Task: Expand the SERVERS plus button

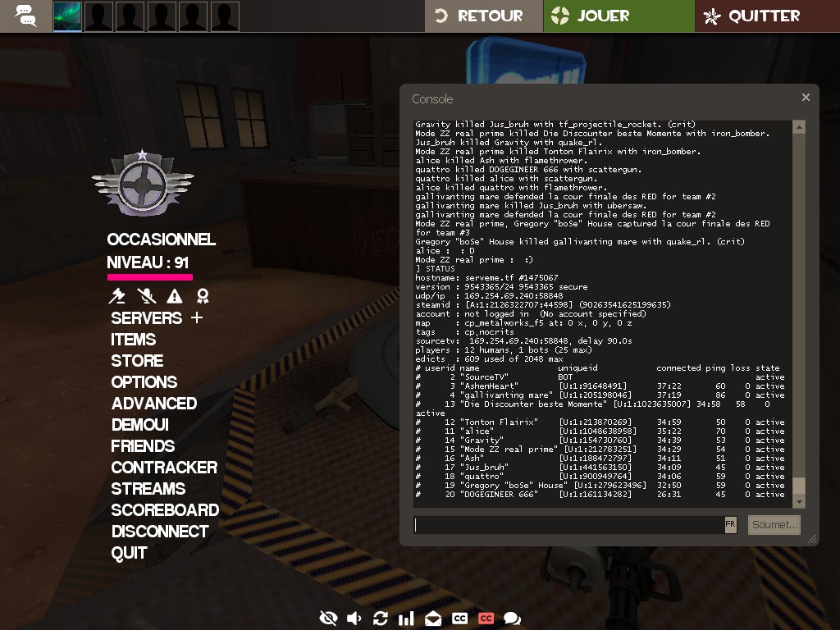Action: pos(196,317)
